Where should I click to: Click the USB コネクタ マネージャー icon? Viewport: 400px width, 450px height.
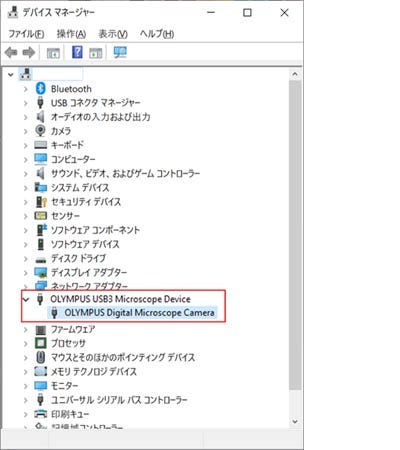pos(40,103)
